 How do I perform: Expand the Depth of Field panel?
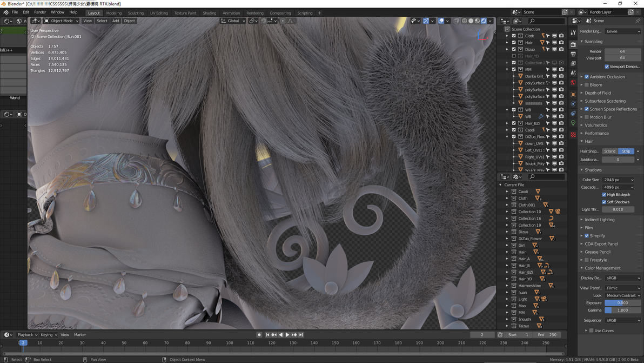pyautogui.click(x=598, y=93)
